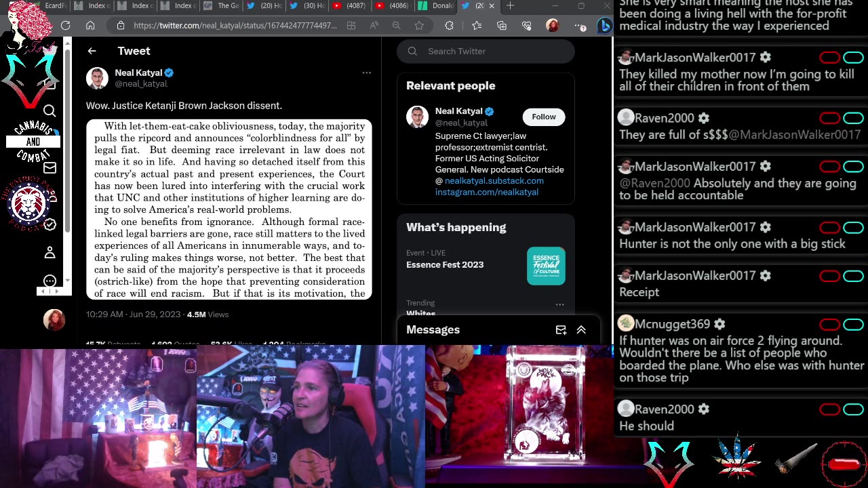This screenshot has height=488, width=868.
Task: Follow Neal Katyal button
Action: 544,117
